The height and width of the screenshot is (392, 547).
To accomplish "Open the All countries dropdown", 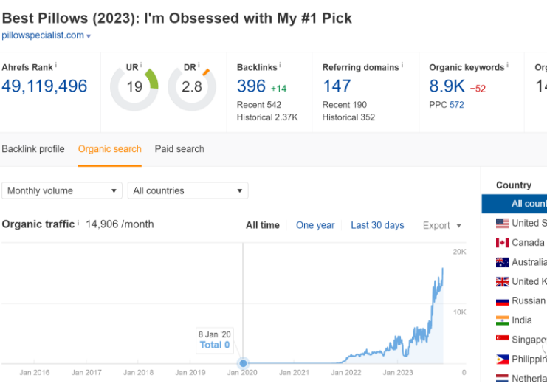I will (x=188, y=191).
